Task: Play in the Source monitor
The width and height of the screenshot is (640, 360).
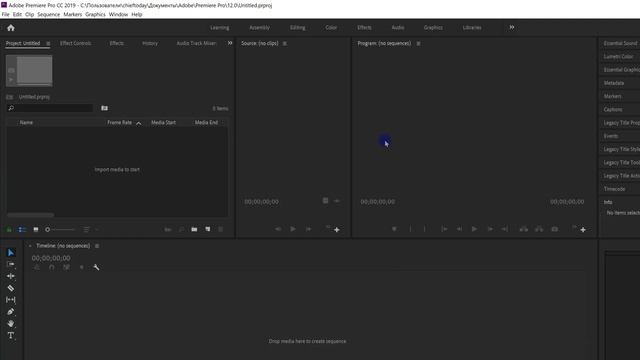Action: point(293,229)
